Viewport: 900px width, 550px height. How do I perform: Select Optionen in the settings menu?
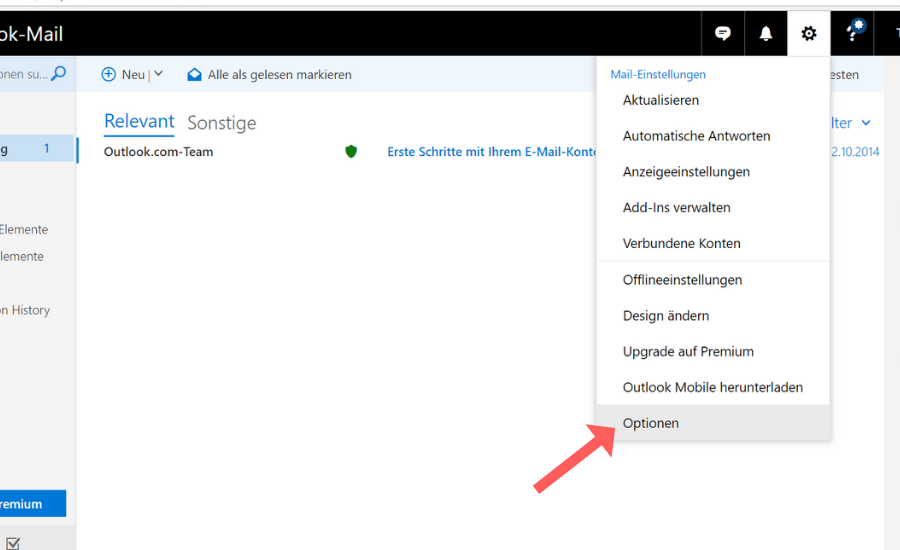651,423
